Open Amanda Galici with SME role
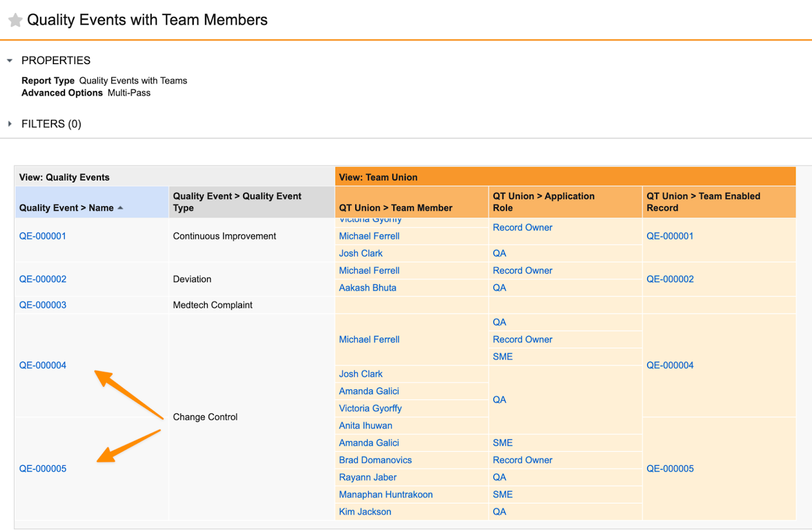This screenshot has height=531, width=812. click(369, 443)
